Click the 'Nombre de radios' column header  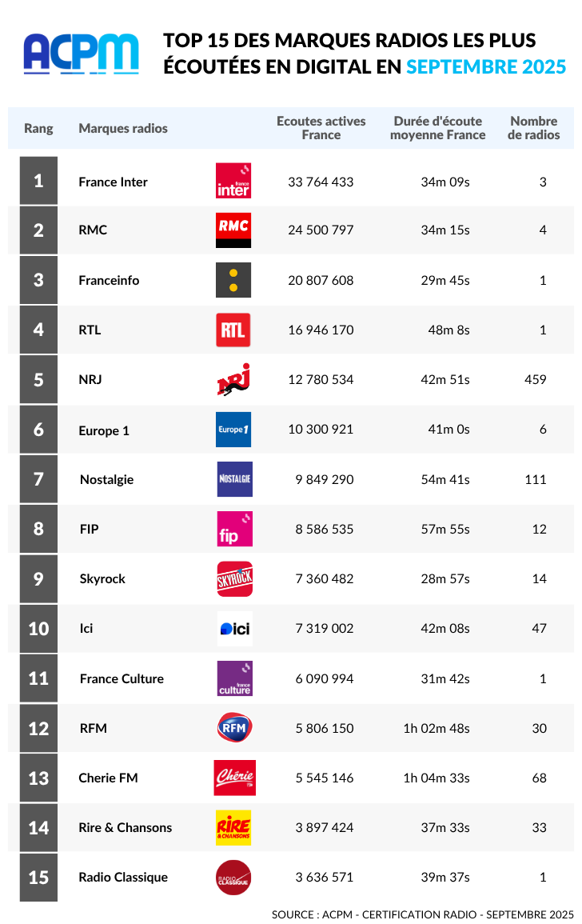coord(533,128)
